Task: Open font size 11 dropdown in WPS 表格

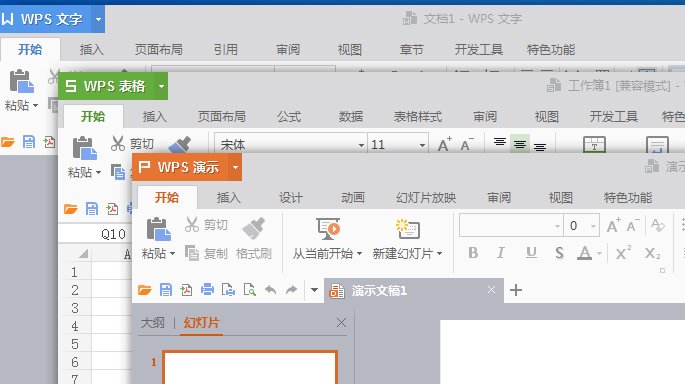Action: click(422, 145)
